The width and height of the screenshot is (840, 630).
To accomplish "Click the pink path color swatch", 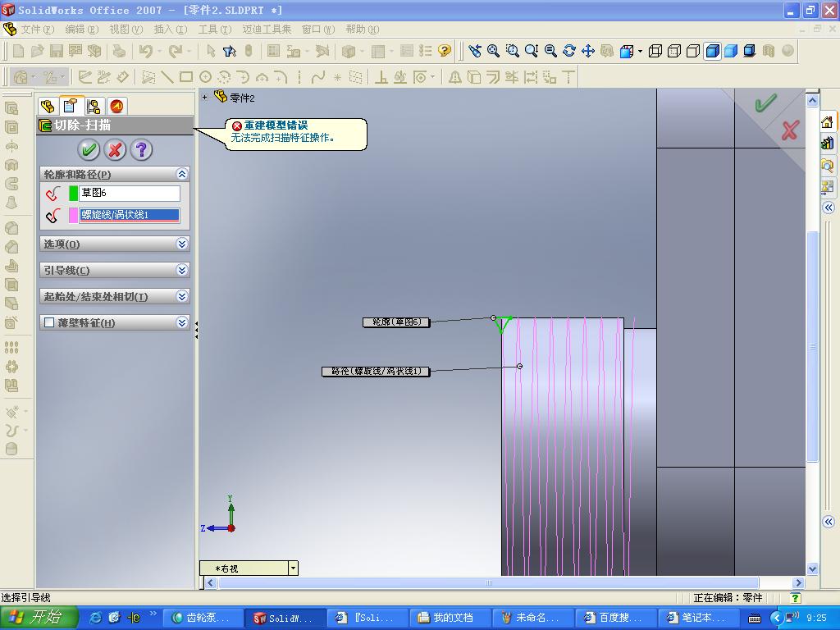I will pyautogui.click(x=73, y=216).
